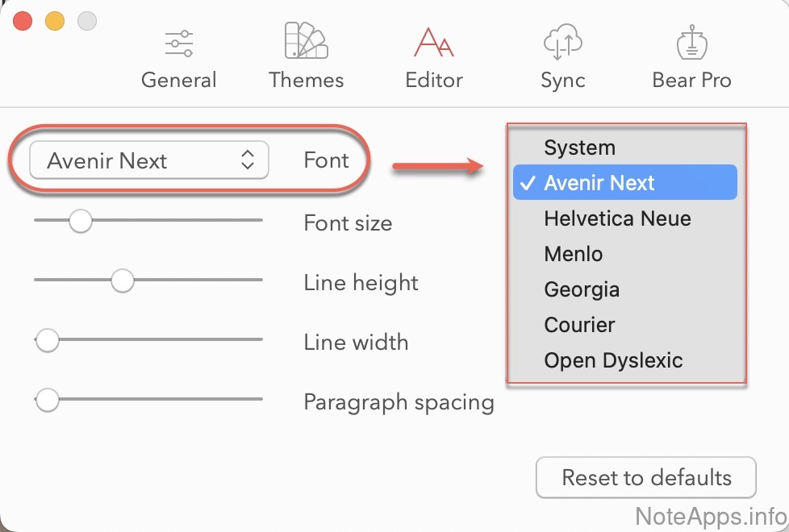
Task: Select Georgia from the font list
Action: click(582, 289)
